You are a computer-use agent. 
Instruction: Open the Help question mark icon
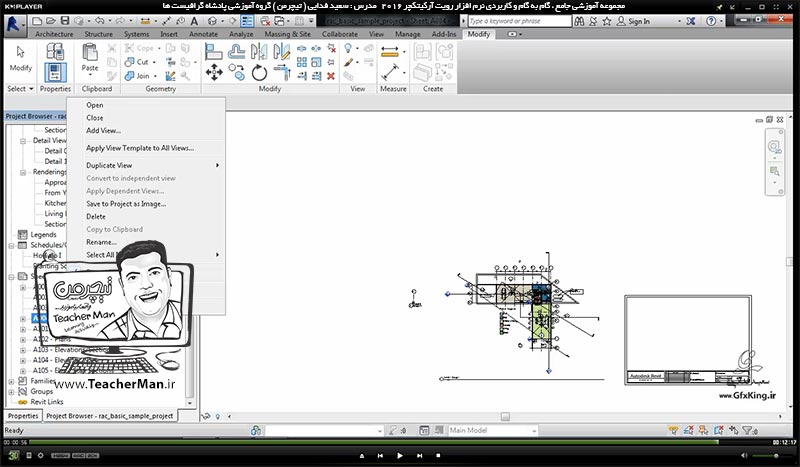[711, 21]
